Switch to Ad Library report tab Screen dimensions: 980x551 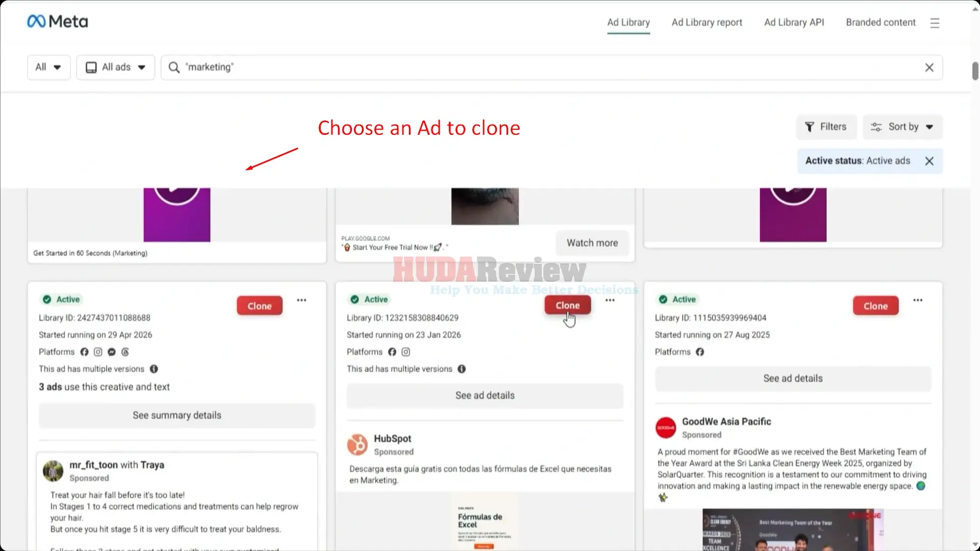tap(707, 22)
